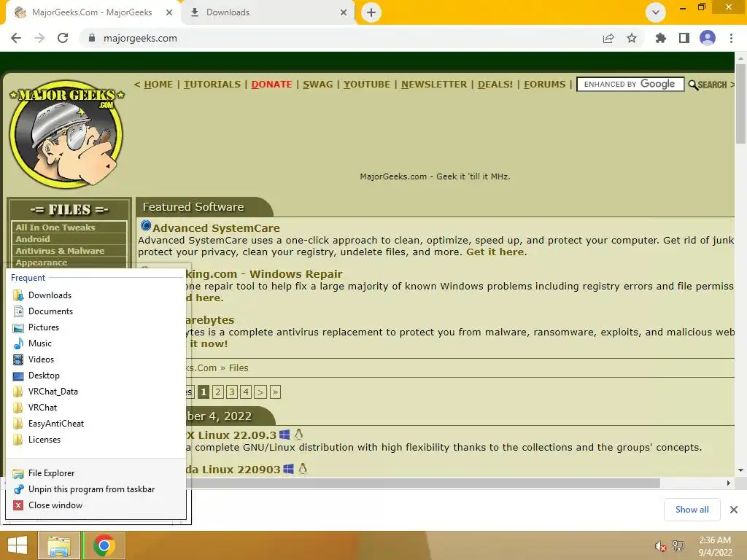The height and width of the screenshot is (560, 747).
Task: Open SWAG navigation link
Action: point(318,85)
